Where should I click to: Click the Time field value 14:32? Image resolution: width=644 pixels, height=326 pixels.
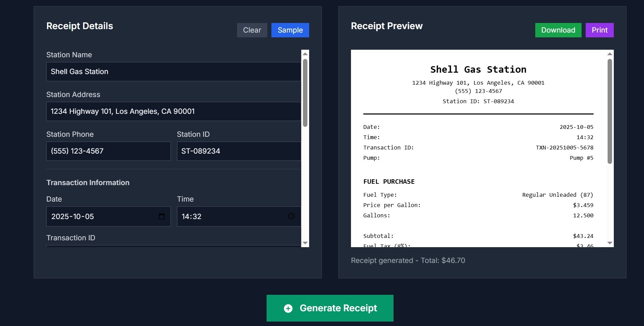click(x=191, y=217)
